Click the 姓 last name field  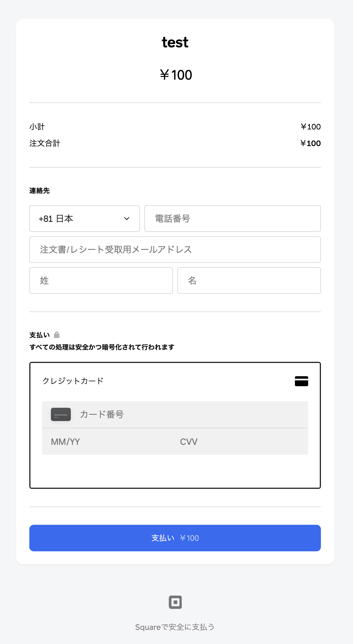pos(101,281)
